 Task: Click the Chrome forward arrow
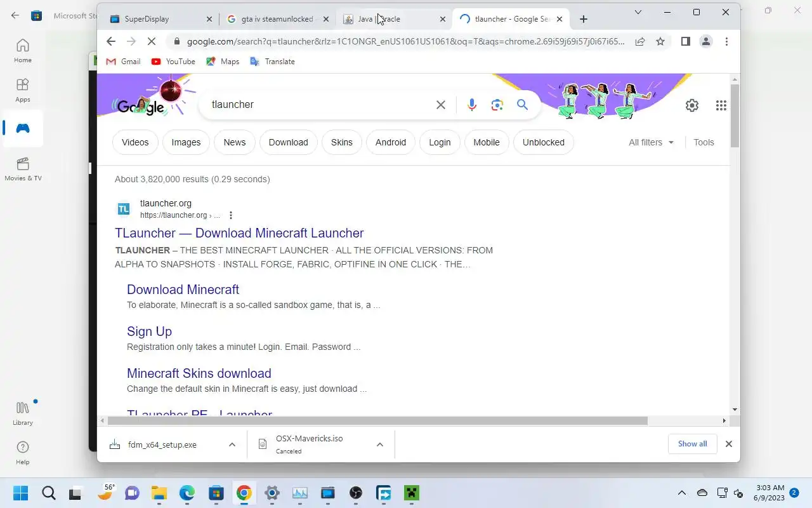[x=131, y=41]
